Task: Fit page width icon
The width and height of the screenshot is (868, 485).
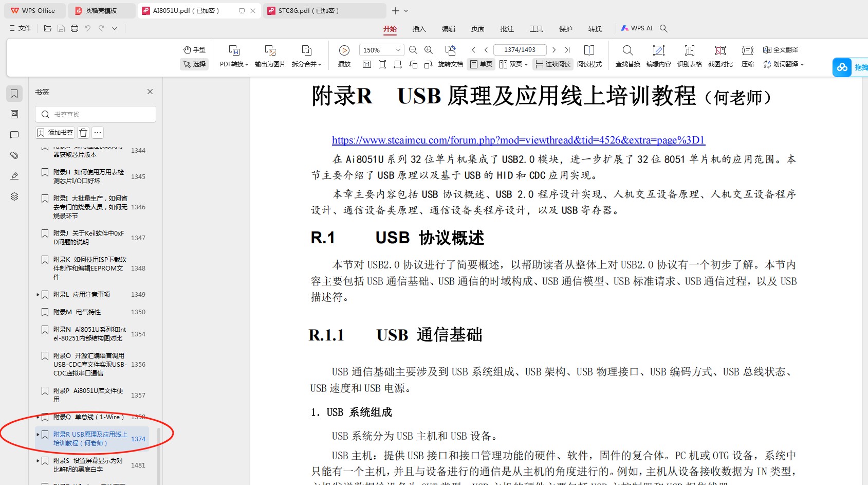Action: (x=398, y=64)
